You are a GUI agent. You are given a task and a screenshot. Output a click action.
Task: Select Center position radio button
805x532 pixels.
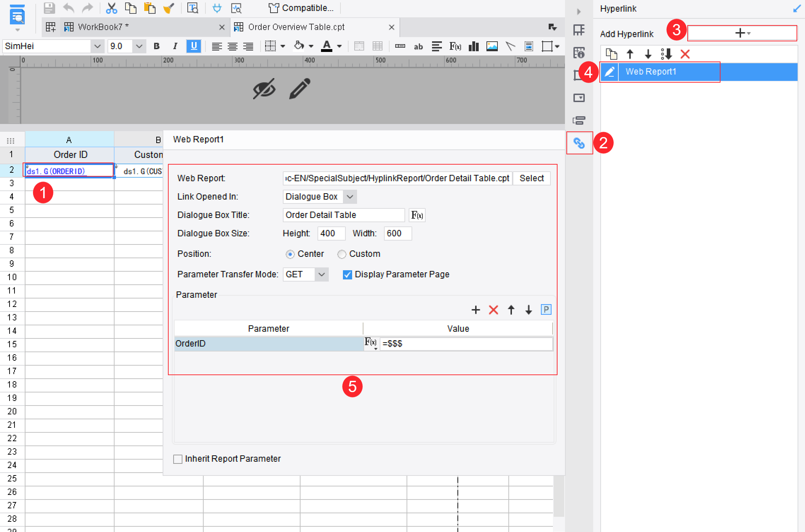290,254
